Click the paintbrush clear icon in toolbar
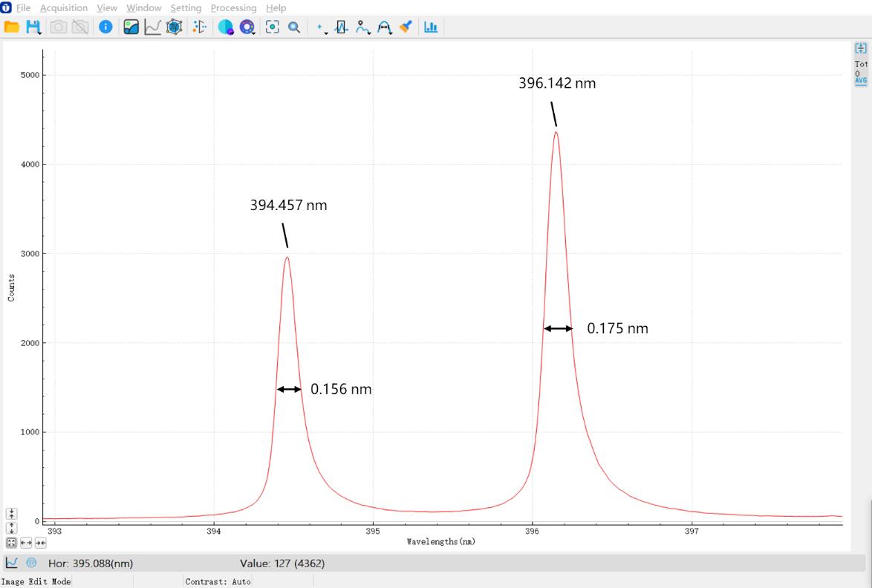 pyautogui.click(x=405, y=27)
